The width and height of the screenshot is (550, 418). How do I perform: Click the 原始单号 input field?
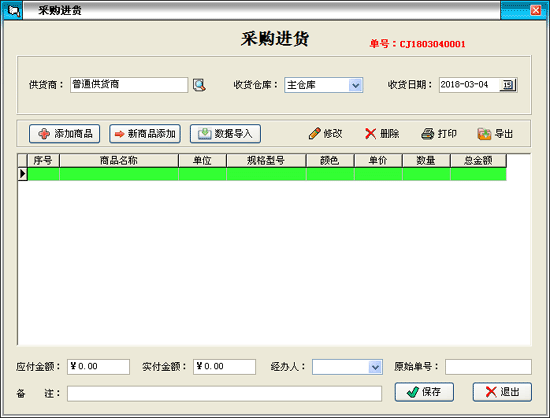[x=488, y=367]
